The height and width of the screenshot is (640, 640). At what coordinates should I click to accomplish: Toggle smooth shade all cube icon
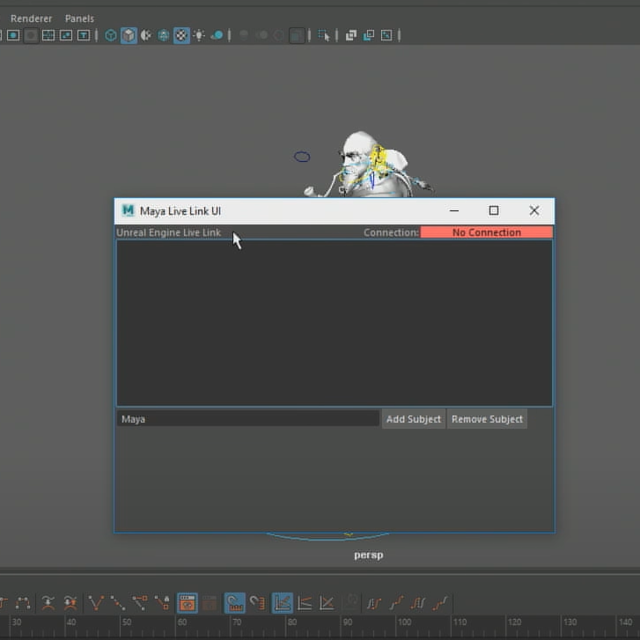click(x=129, y=35)
